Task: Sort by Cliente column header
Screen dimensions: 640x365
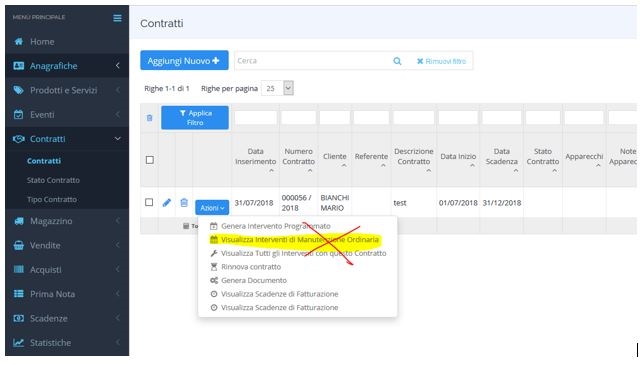Action: tap(334, 156)
